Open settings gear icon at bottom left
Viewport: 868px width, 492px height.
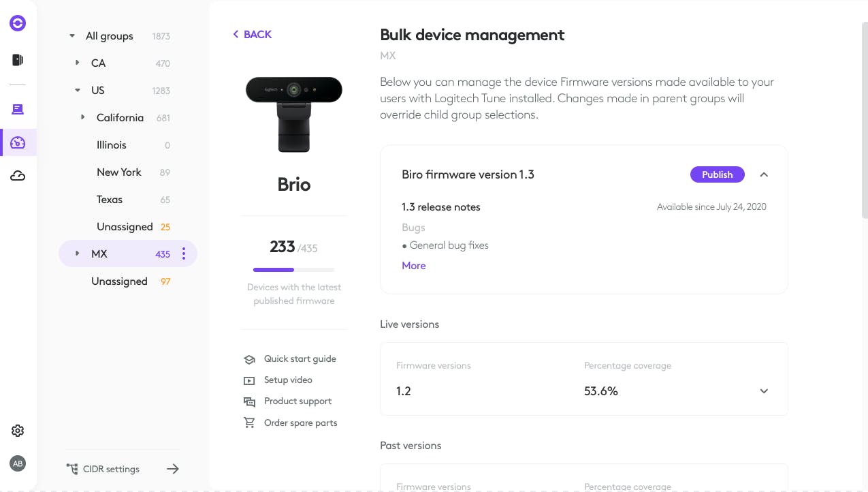coord(18,431)
